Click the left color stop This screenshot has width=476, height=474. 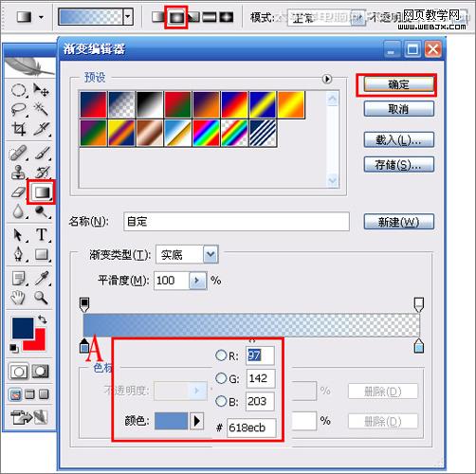point(84,346)
